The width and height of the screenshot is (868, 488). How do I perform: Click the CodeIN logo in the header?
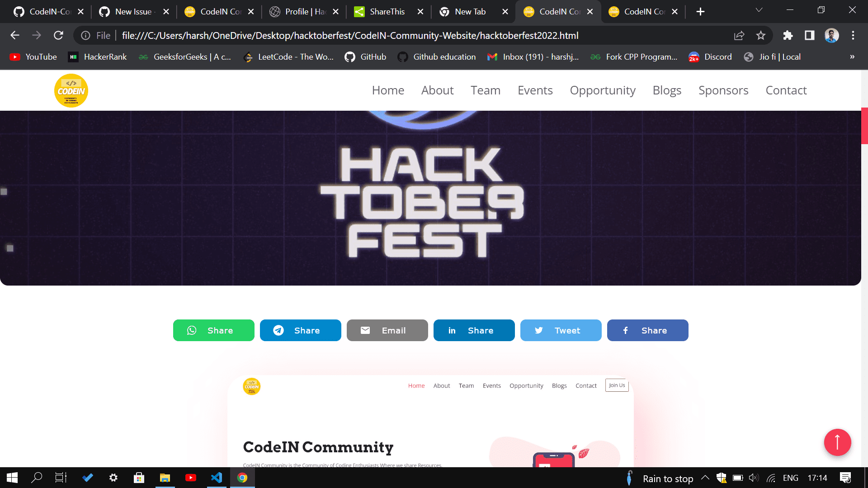point(71,90)
